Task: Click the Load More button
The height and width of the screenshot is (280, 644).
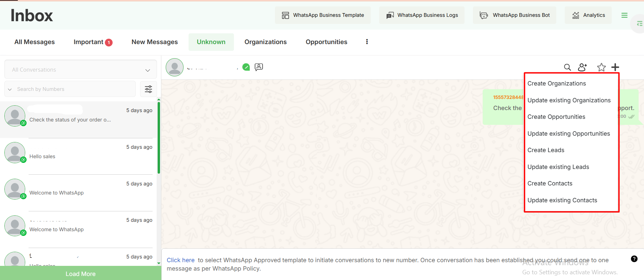Action: click(80, 274)
